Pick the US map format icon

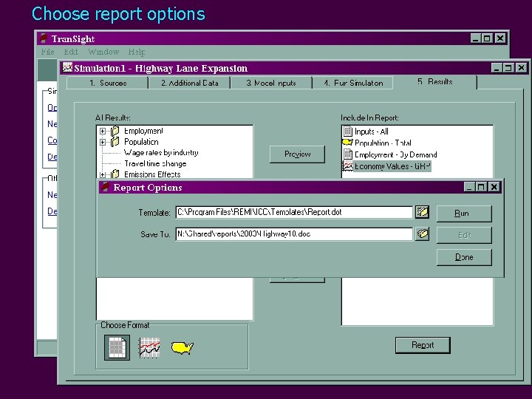coord(183,347)
